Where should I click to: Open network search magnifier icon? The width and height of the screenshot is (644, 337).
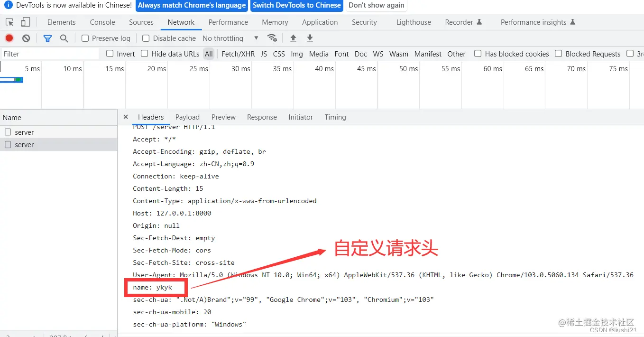click(64, 38)
